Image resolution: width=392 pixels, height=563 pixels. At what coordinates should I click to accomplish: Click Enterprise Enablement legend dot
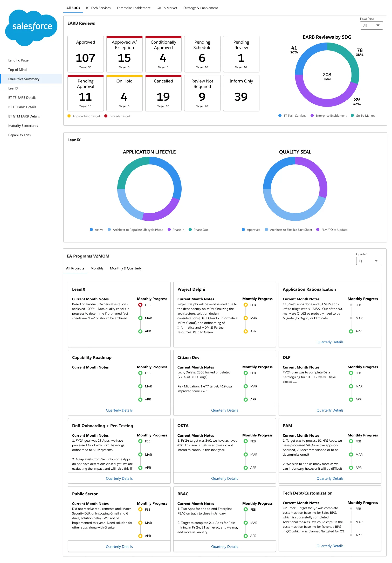pyautogui.click(x=312, y=116)
